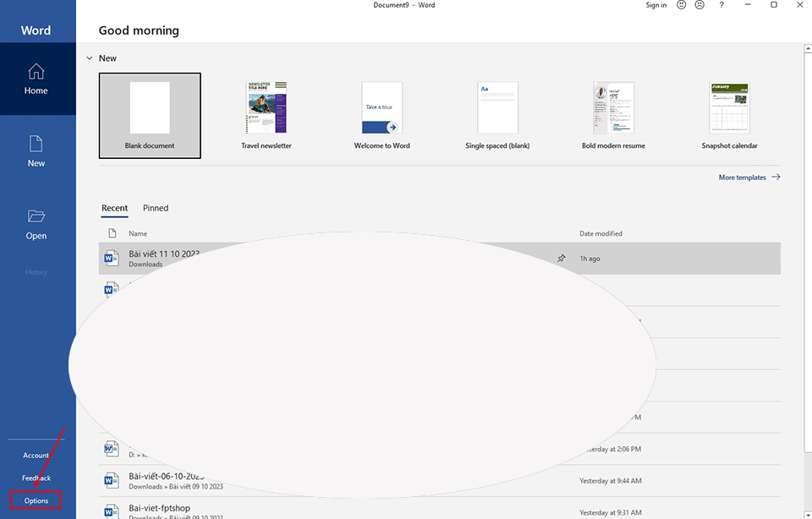
Task: Select the Recent tab
Action: point(114,208)
